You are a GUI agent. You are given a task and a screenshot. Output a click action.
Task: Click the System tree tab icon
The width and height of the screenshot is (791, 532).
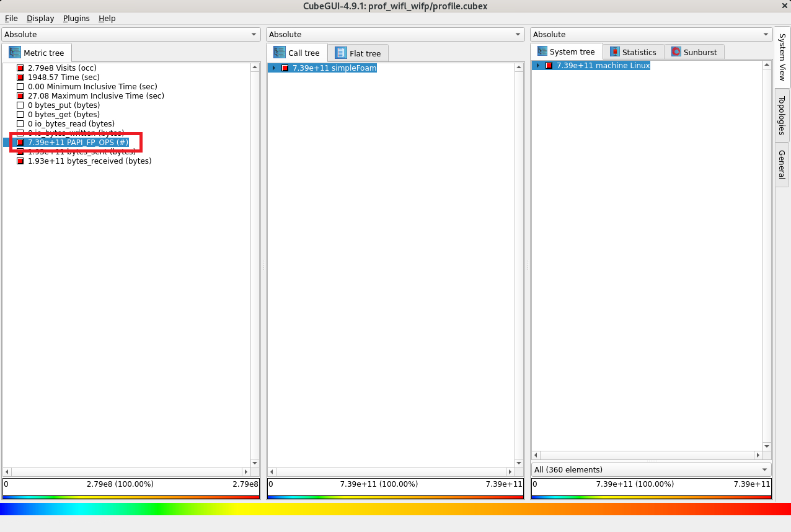pos(542,52)
